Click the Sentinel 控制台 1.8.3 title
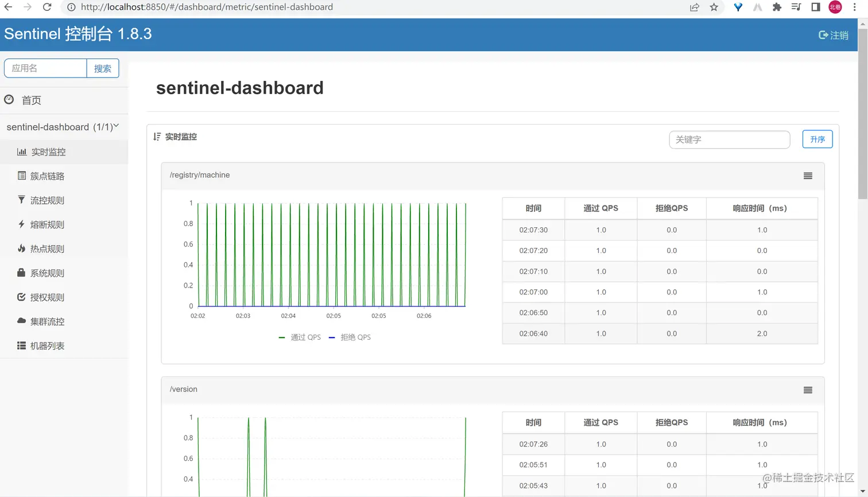Screen dimensions: 868x497 click(78, 33)
